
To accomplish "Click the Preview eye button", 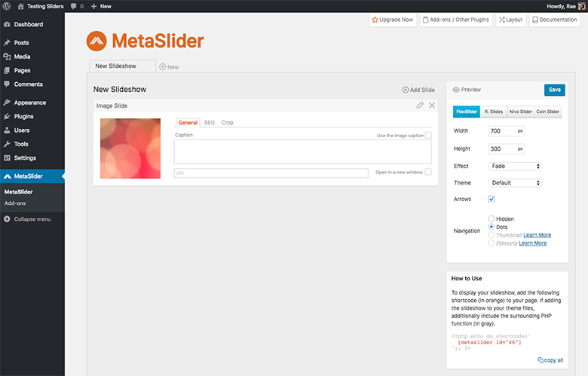I will (467, 90).
